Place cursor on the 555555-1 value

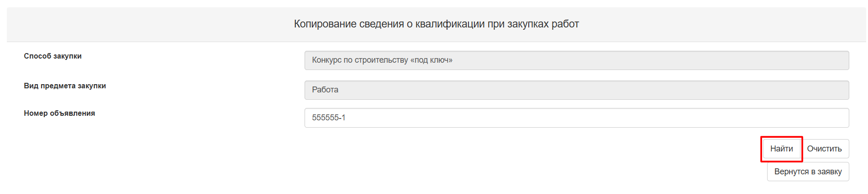point(329,118)
